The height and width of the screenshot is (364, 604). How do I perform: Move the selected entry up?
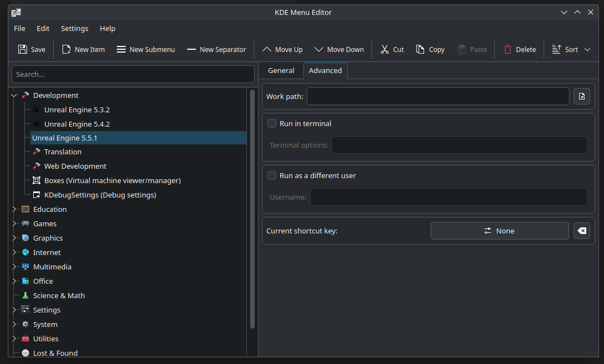click(x=266, y=49)
